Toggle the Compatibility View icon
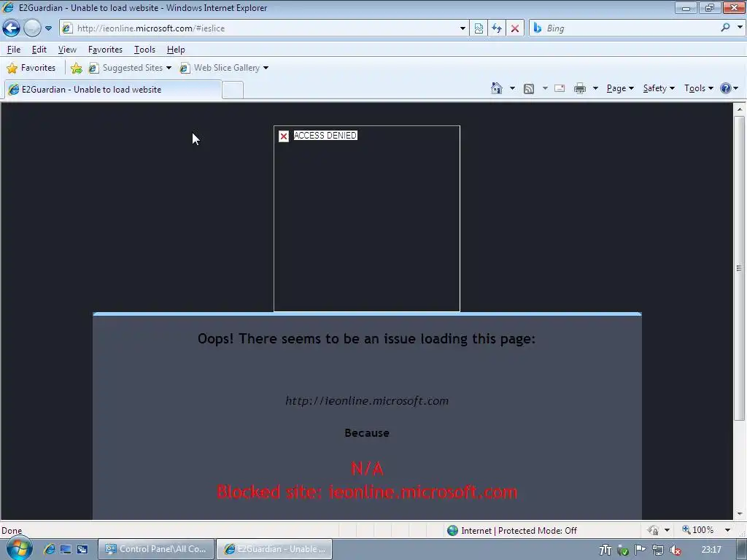This screenshot has height=560, width=747. (x=479, y=28)
